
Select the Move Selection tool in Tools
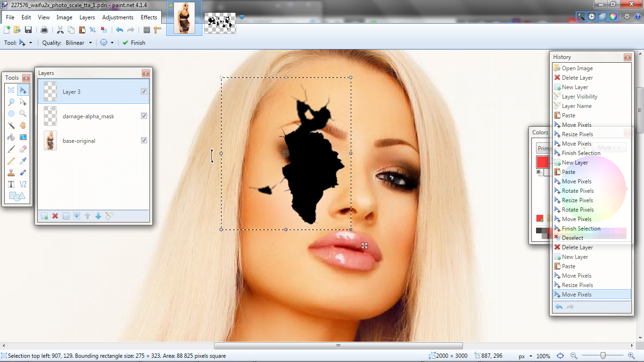[23, 102]
